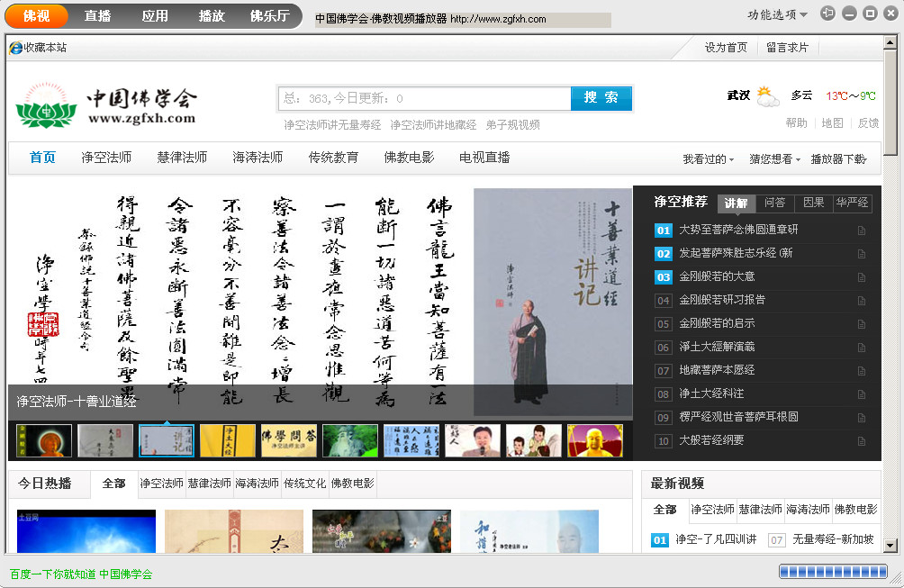Open 净空法师讲无量寿经 suggestion link
The width and height of the screenshot is (904, 588).
click(x=332, y=125)
